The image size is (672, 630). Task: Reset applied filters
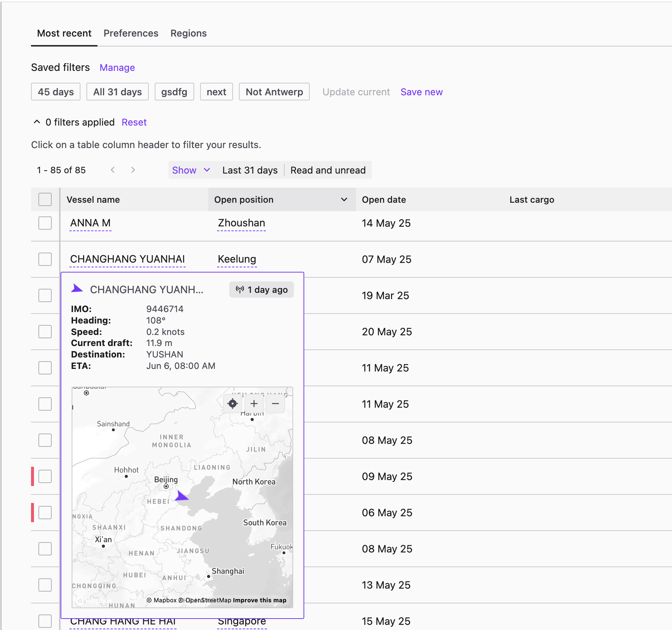(134, 122)
